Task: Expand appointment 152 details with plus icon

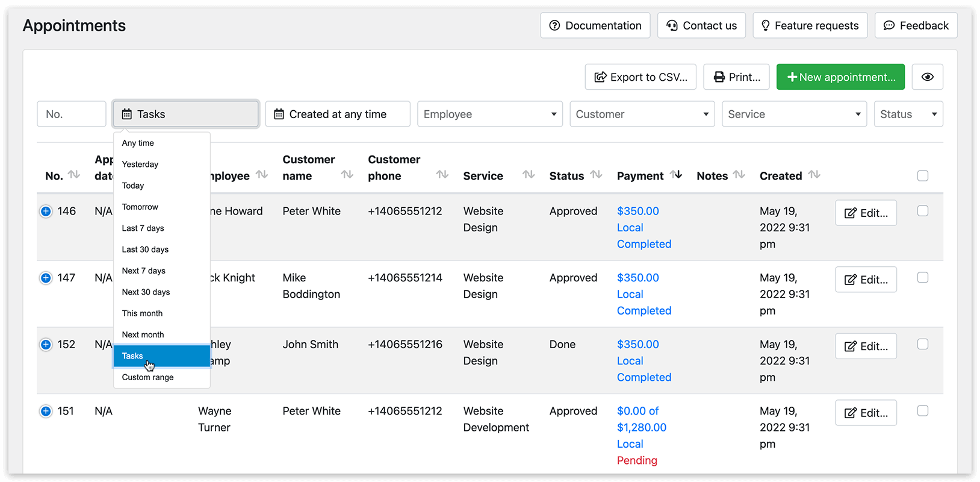Action: [46, 345]
